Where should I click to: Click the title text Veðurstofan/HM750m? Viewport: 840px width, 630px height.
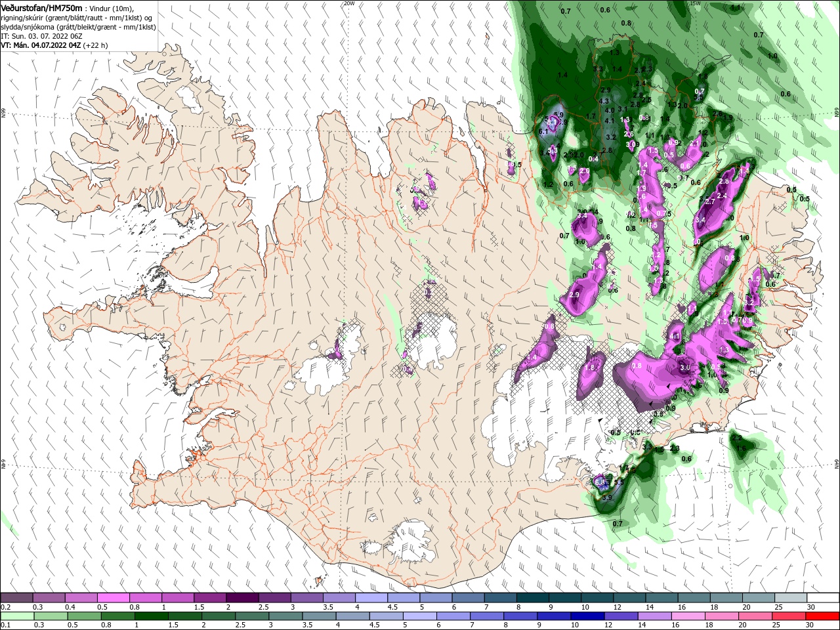(41, 7)
